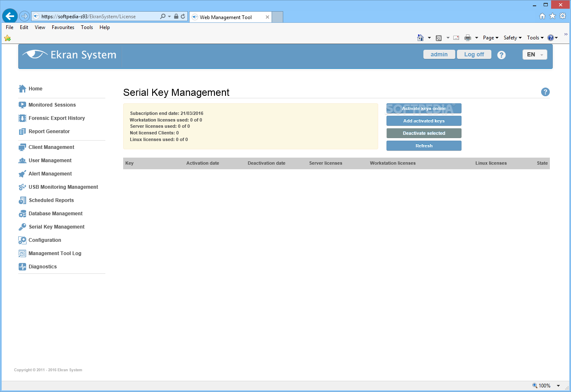Click the Add to favourites bar star icon
This screenshot has height=392, width=571.
point(7,38)
